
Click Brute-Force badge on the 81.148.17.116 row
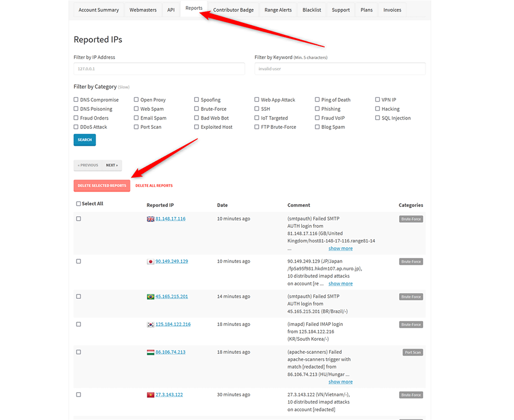click(411, 219)
